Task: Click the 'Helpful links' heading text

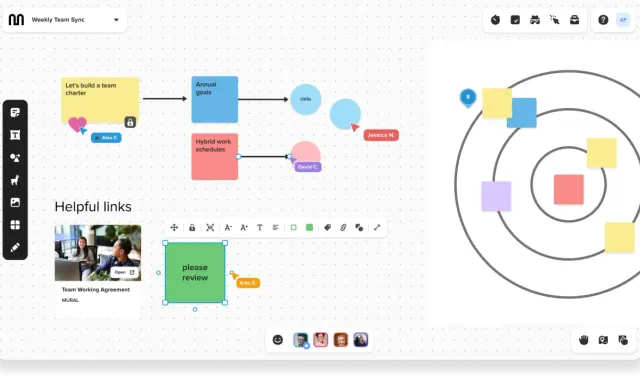Action: coord(93,207)
